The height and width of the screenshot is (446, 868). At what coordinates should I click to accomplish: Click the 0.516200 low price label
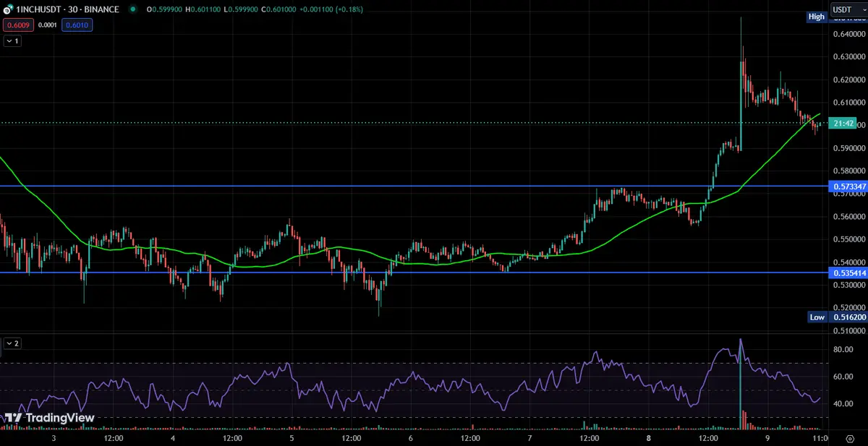pyautogui.click(x=847, y=317)
